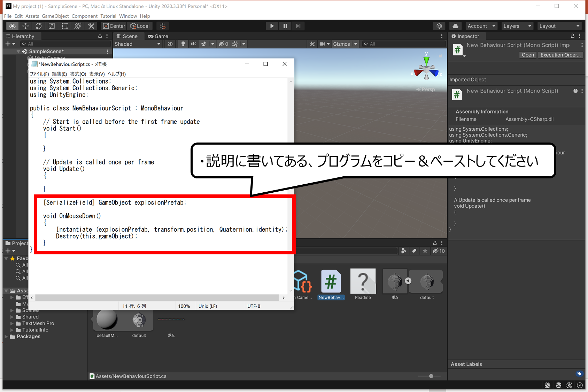The width and height of the screenshot is (588, 392).
Task: Click Execution Order button
Action: click(x=560, y=55)
